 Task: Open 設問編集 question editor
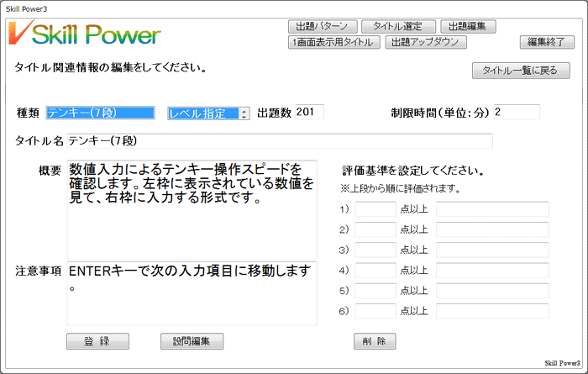click(192, 341)
